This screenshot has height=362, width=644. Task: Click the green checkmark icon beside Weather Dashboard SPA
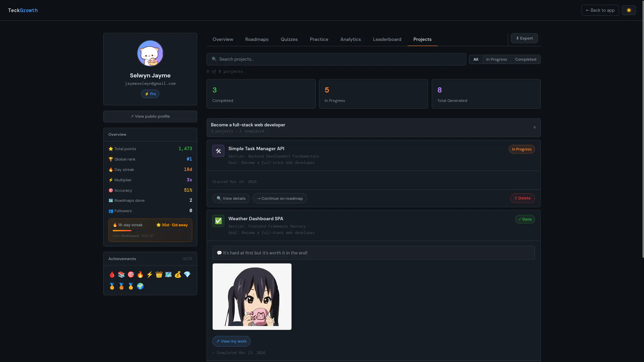(x=218, y=221)
